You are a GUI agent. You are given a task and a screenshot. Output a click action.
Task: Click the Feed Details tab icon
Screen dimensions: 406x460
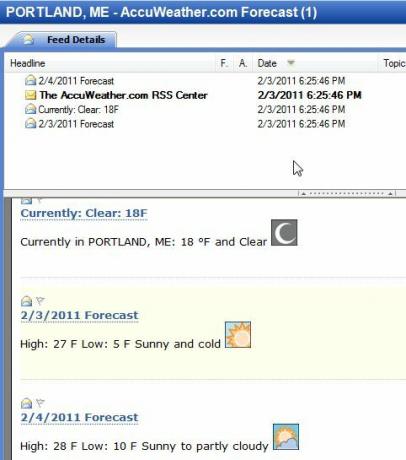[28, 40]
